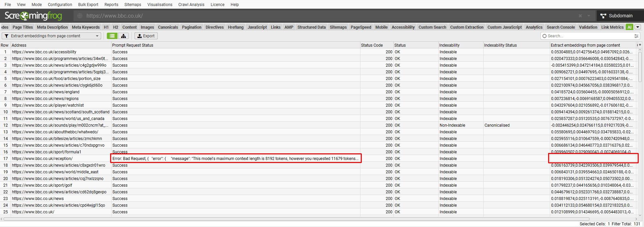Switch to the Hreflang tab
This screenshot has width=644, height=227.
pos(236,27)
